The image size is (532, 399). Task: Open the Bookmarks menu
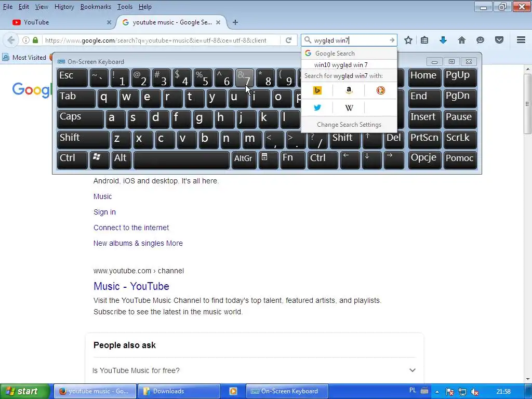(x=96, y=7)
